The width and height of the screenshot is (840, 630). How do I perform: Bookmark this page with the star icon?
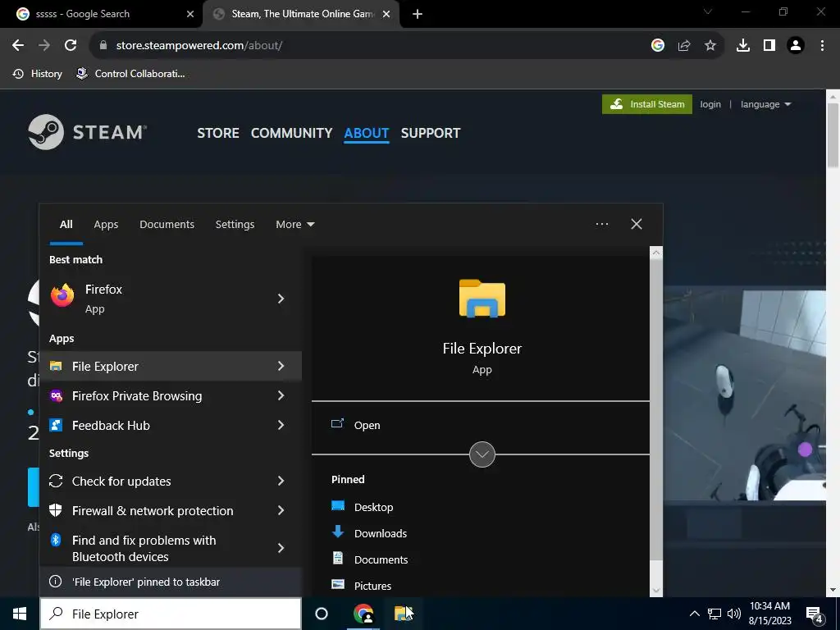pyautogui.click(x=710, y=46)
